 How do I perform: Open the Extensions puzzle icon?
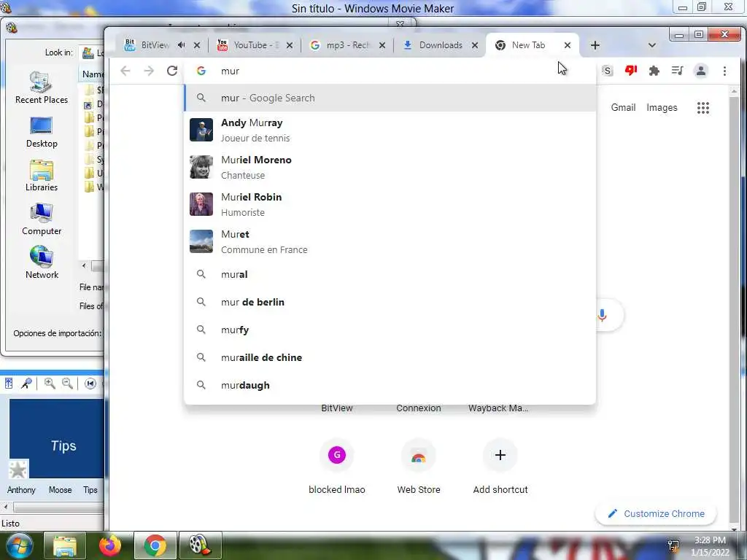point(654,71)
